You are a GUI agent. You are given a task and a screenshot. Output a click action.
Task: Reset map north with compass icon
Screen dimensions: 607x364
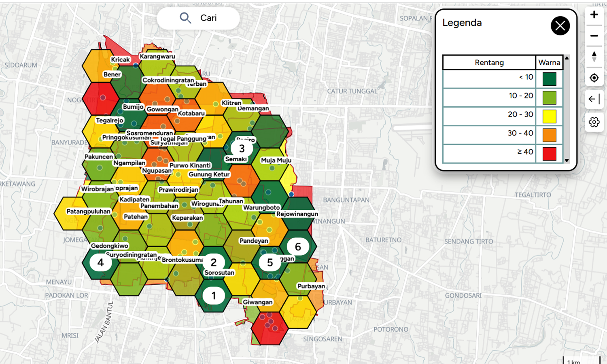[594, 57]
